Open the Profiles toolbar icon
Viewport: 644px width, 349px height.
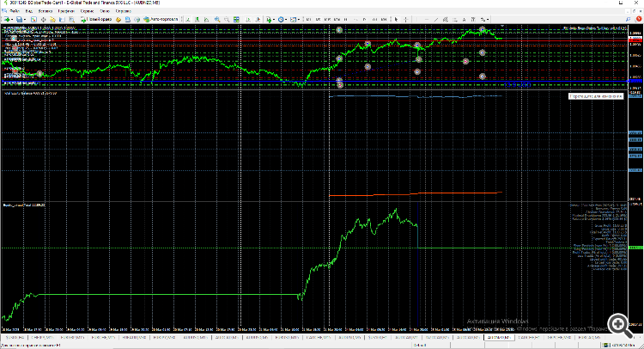point(19,19)
